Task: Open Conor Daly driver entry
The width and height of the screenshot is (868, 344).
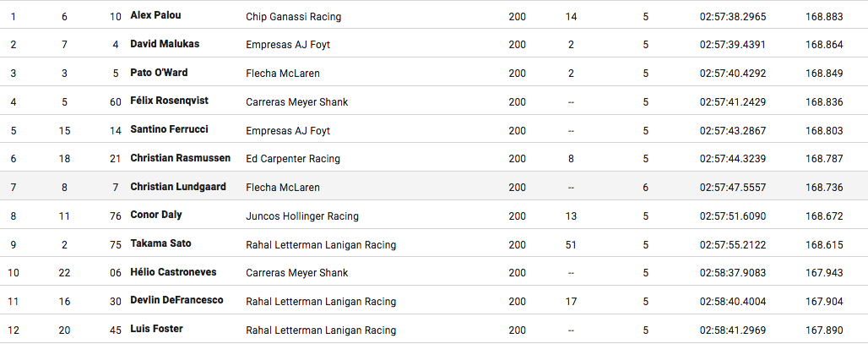Action: tap(156, 216)
